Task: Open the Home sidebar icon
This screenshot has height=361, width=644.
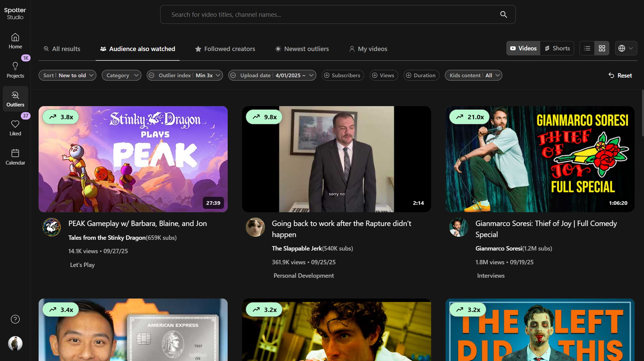Action: (x=15, y=41)
